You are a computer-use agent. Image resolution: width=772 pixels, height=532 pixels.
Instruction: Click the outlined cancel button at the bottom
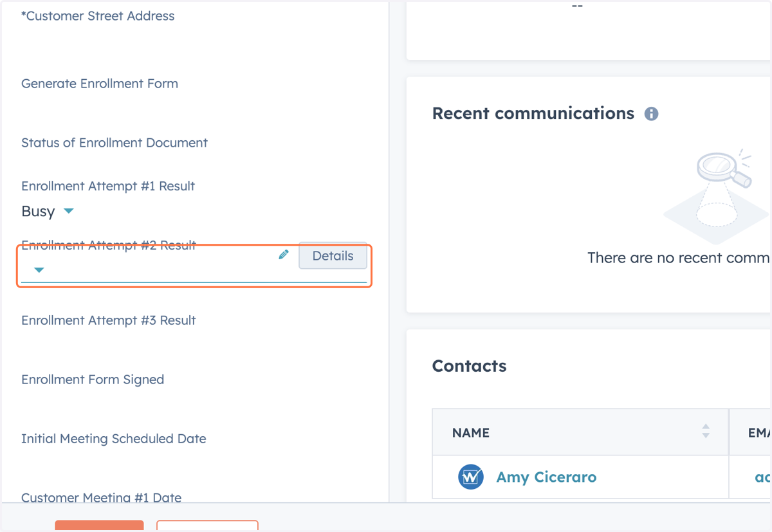[207, 526]
